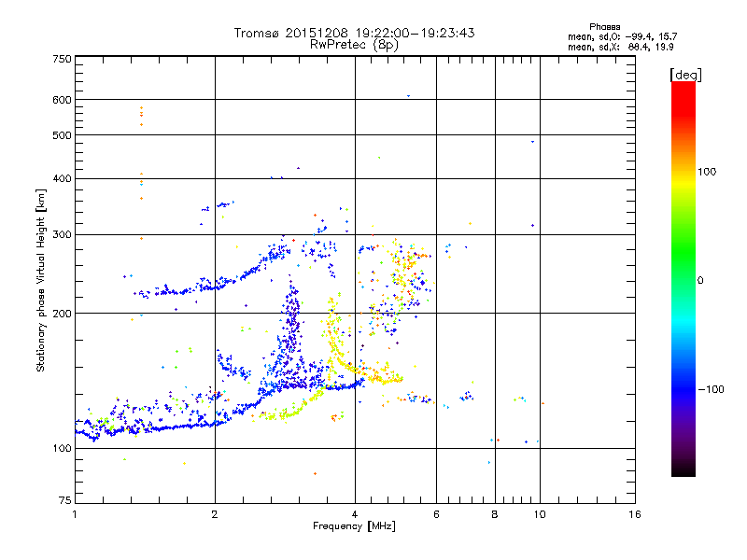Click the plot title 'Tromsø 20151208 19:22:00-19:23:43'
Image resolution: width=747 pixels, height=560 pixels.
[x=354, y=33]
